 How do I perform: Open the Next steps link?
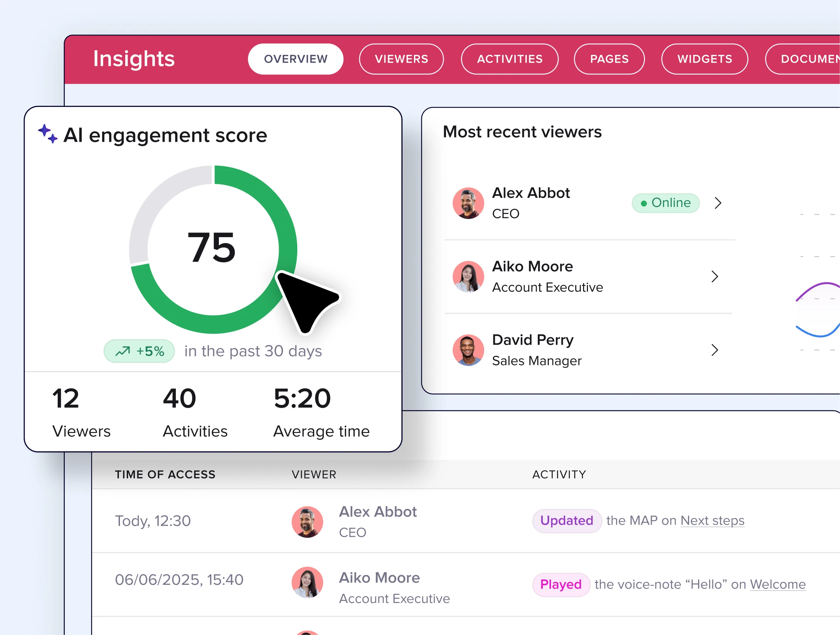click(712, 520)
